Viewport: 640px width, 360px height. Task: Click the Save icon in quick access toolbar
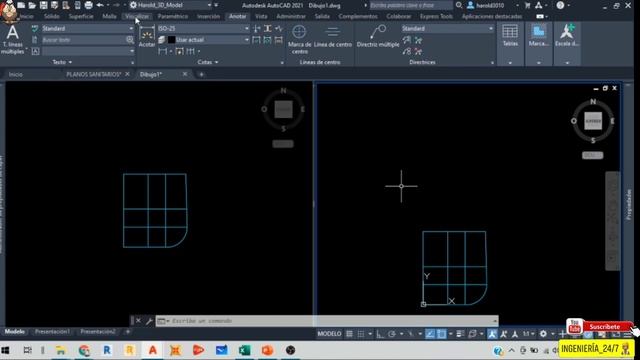click(43, 5)
